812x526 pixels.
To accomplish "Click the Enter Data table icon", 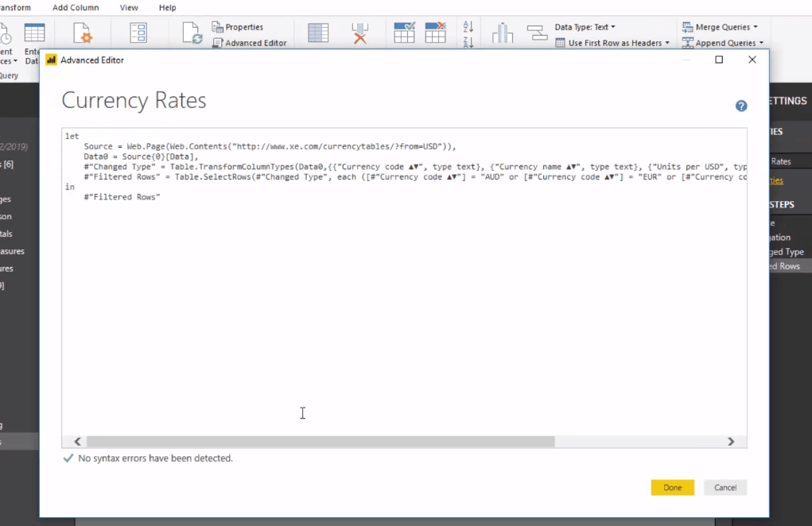I will coord(34,33).
